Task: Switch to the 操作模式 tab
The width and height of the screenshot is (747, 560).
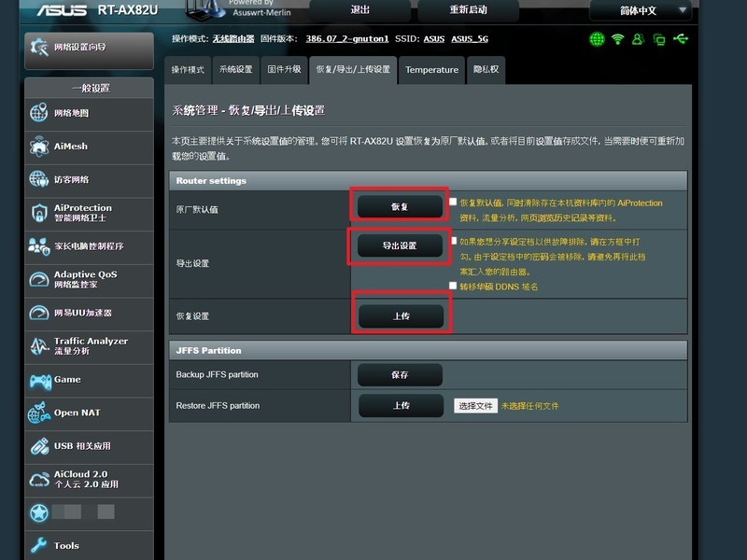Action: [x=188, y=70]
